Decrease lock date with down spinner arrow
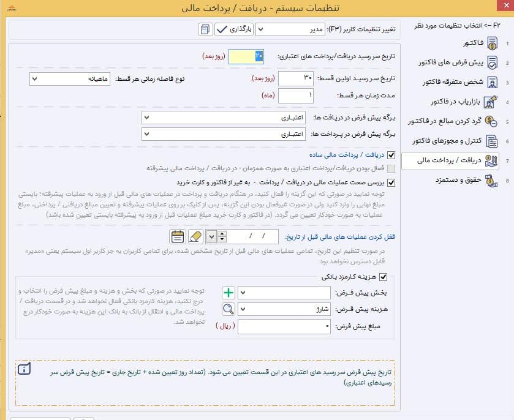This screenshot has height=420, width=514. point(222,240)
